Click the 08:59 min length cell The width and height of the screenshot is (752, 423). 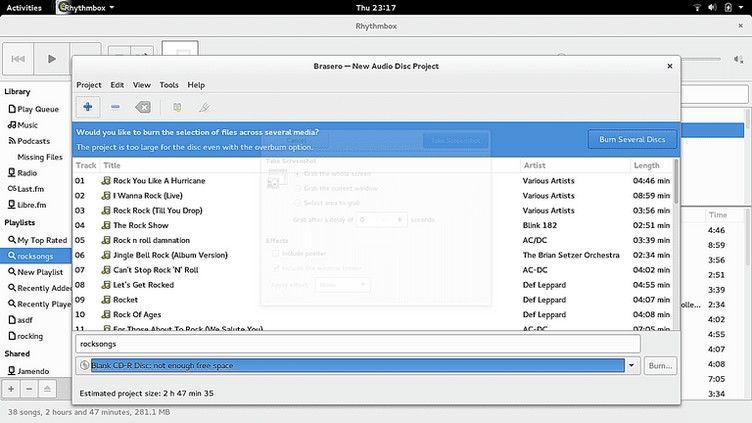651,196
